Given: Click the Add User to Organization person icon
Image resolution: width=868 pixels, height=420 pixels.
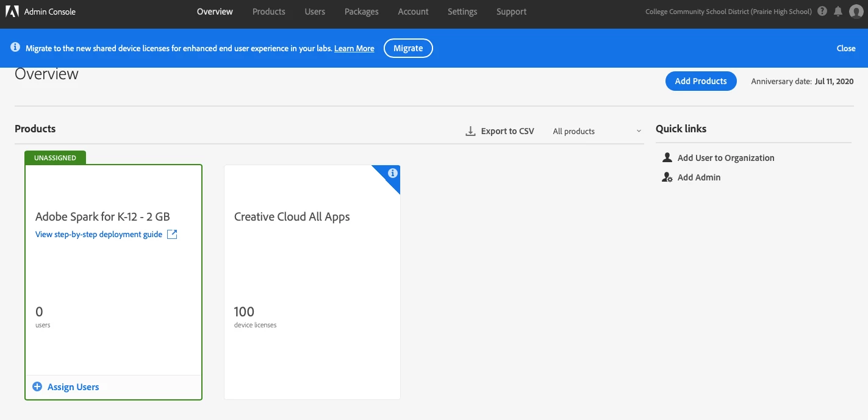Looking at the screenshot, I should [667, 157].
